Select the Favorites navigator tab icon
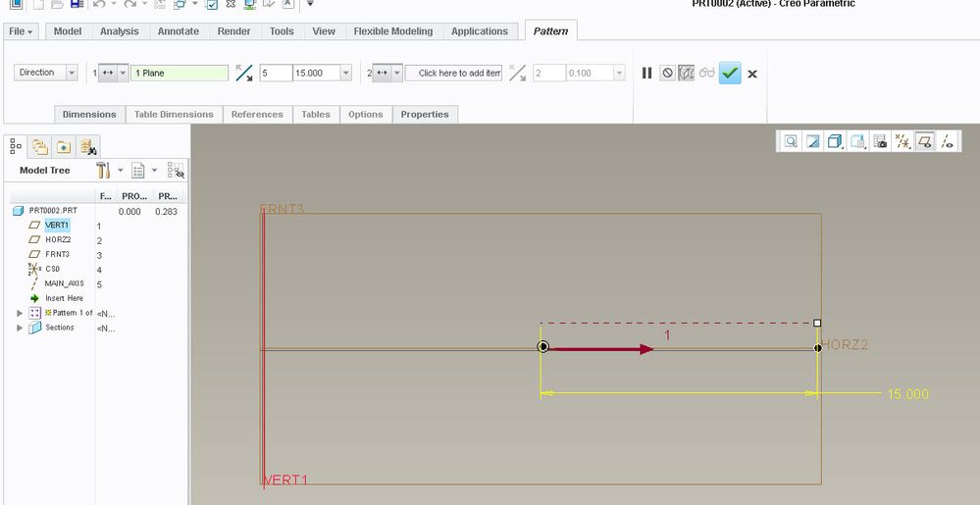 coord(64,147)
